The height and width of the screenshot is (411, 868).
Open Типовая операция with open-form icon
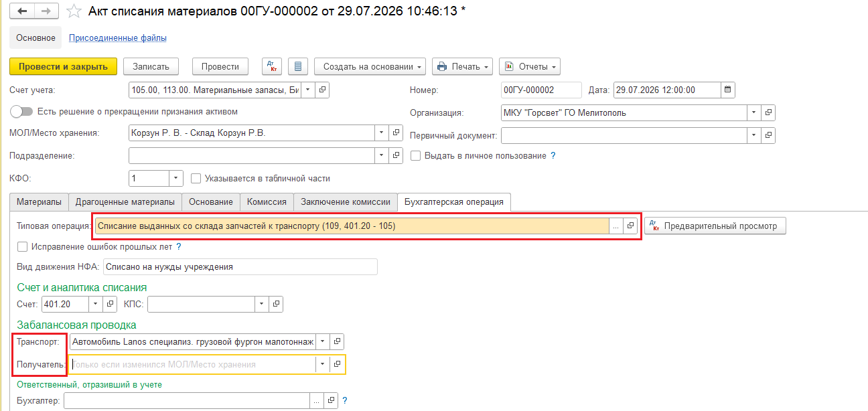[x=630, y=226]
